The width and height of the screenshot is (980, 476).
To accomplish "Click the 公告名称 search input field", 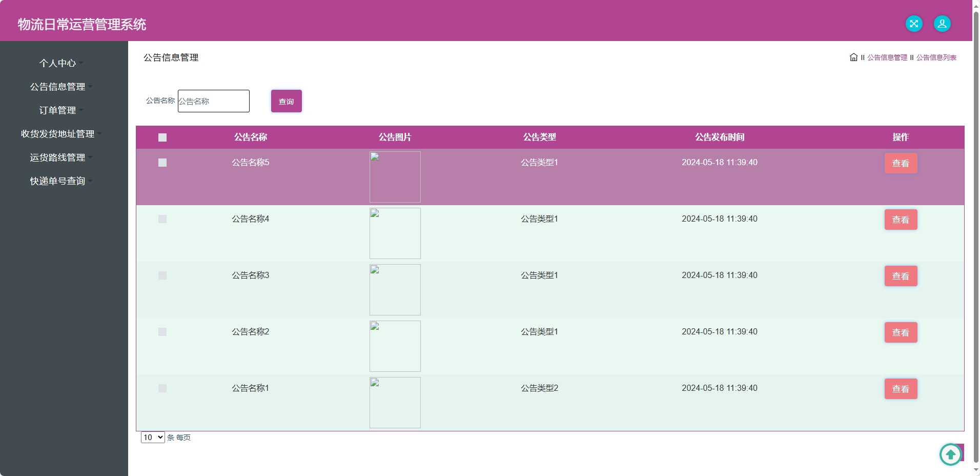I will click(213, 101).
